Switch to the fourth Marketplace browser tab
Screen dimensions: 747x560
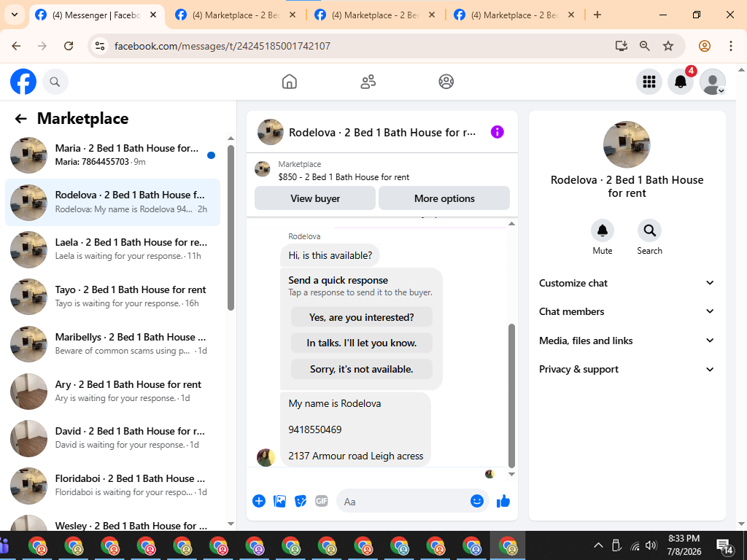coord(514,15)
